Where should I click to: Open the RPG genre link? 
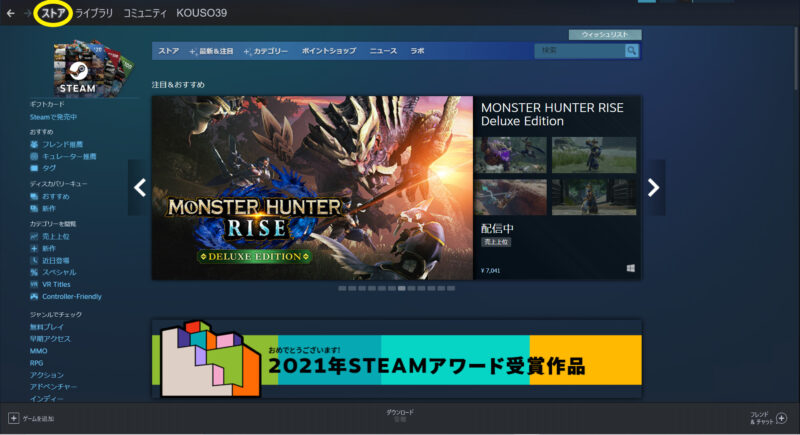[x=36, y=363]
